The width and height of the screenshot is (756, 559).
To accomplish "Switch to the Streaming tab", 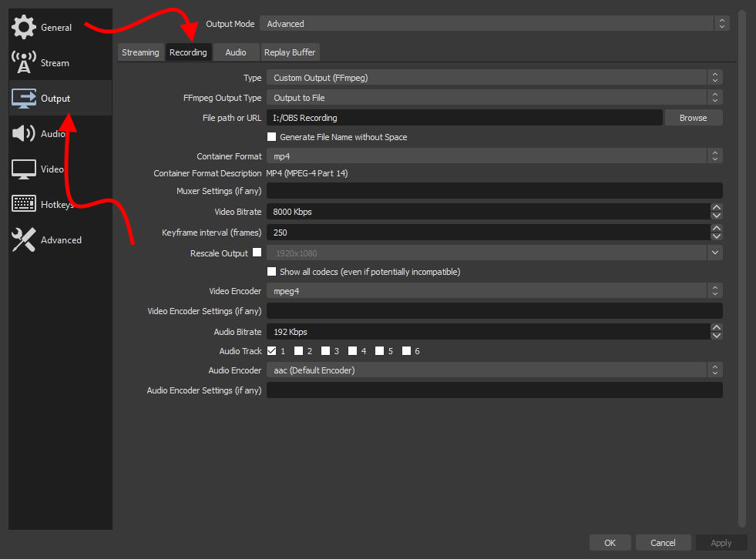I will (x=140, y=52).
